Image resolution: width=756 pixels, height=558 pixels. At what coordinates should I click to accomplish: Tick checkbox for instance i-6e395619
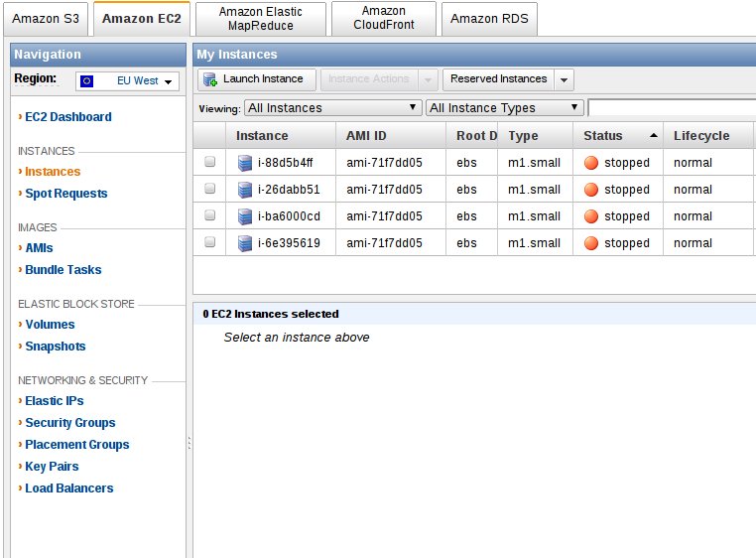tap(209, 241)
